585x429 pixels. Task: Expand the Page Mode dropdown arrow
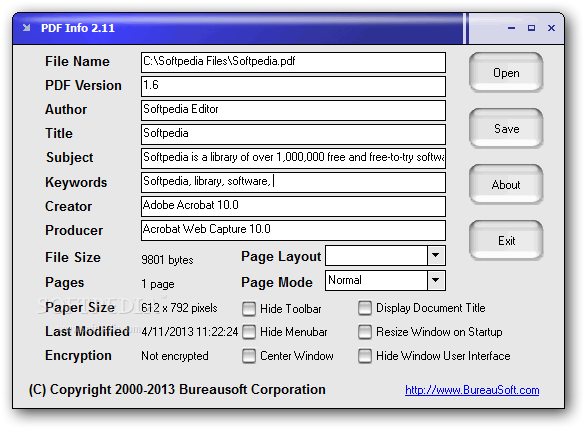pyautogui.click(x=435, y=280)
